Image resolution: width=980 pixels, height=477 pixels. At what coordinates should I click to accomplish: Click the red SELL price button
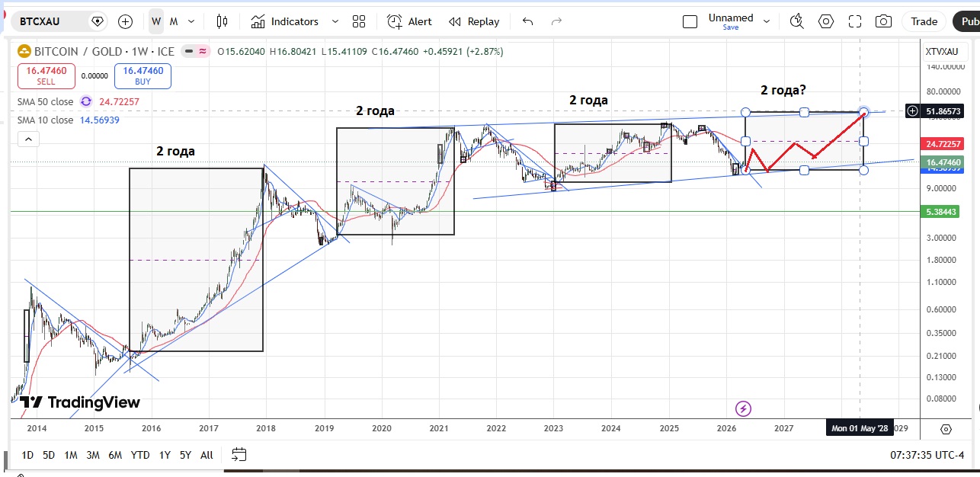pos(46,75)
